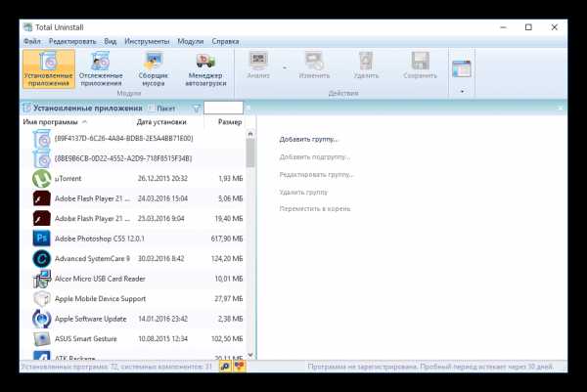Click the Advanced SystemCare 9 icon
This screenshot has height=392, width=587.
tap(41, 258)
